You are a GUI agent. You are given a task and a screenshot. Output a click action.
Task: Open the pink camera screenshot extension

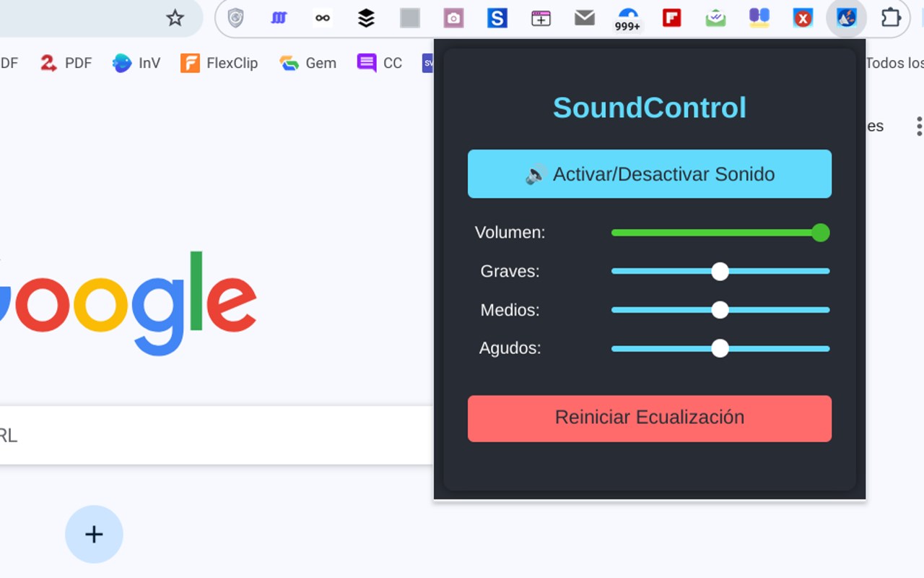453,18
